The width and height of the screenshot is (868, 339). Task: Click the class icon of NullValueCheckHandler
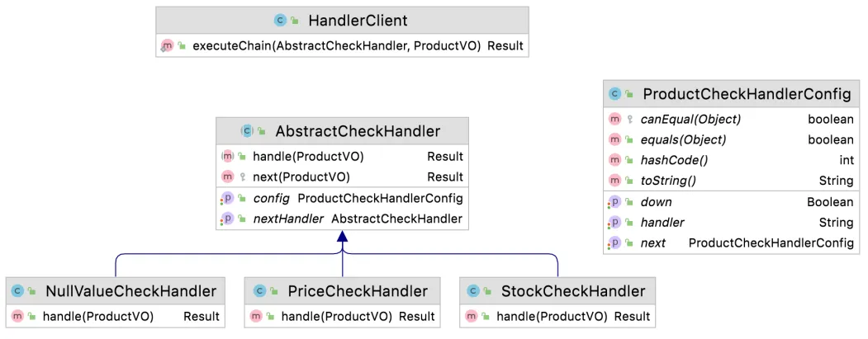coord(17,290)
